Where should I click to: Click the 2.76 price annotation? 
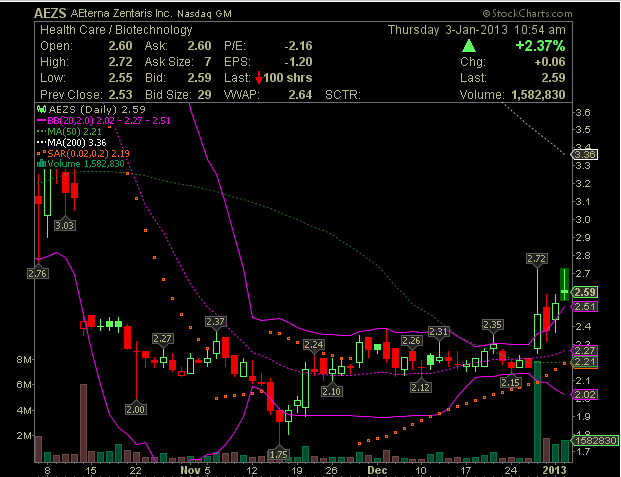(x=38, y=273)
